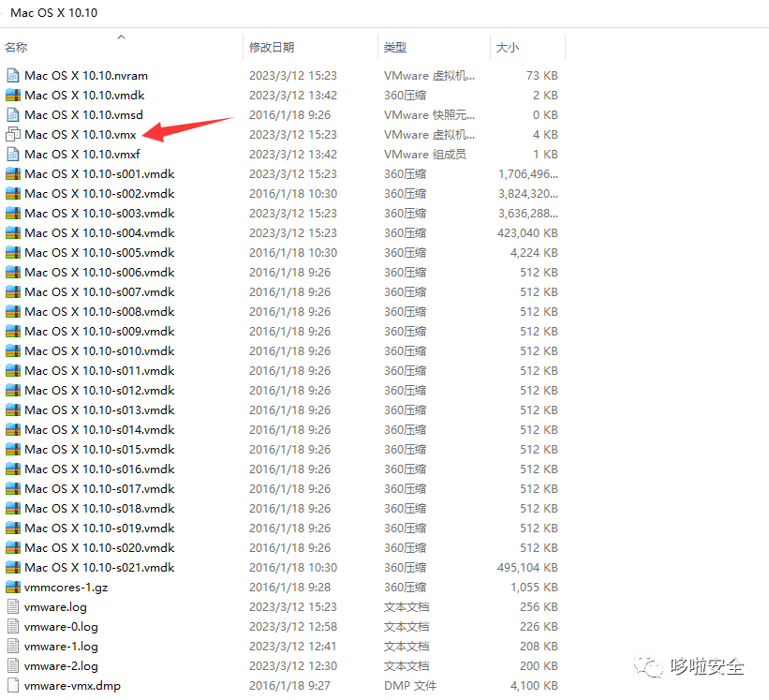Click the VMware 组成员 type of the vmxf file

pos(424,154)
